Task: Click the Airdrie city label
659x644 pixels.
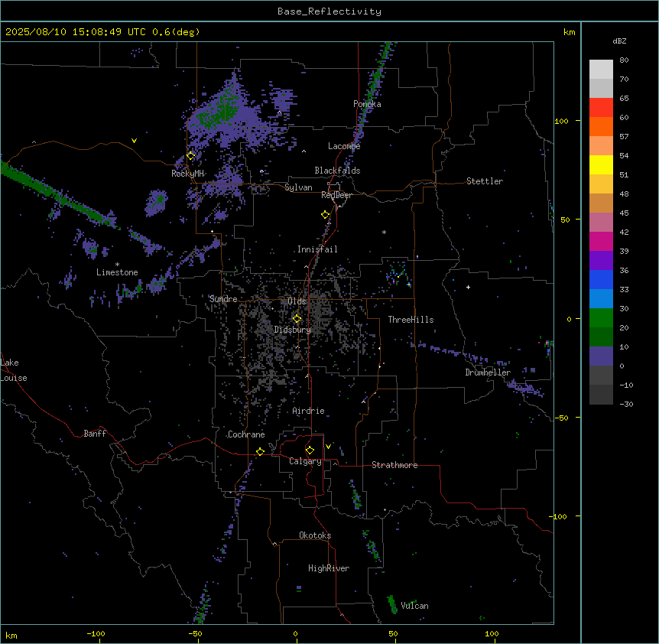Action: tap(309, 411)
